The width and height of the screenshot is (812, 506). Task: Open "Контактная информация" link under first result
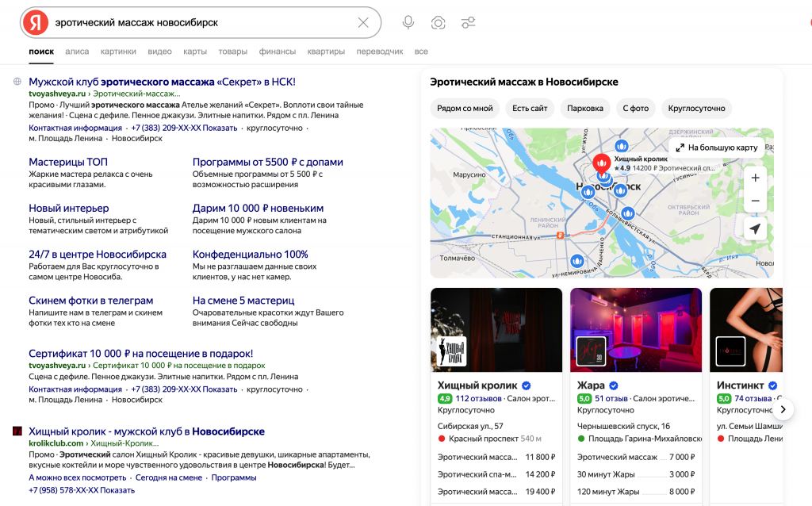(x=75, y=128)
